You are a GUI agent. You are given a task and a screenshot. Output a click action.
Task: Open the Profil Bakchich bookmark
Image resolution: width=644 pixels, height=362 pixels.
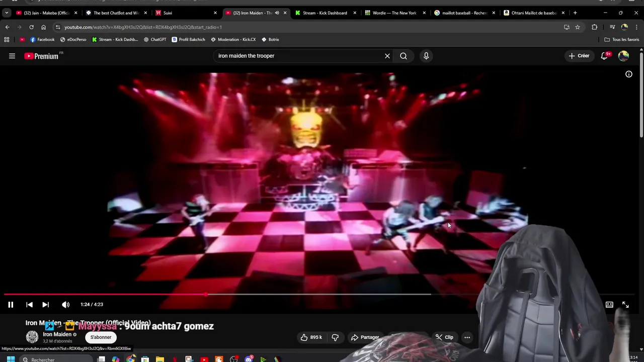(188, 40)
